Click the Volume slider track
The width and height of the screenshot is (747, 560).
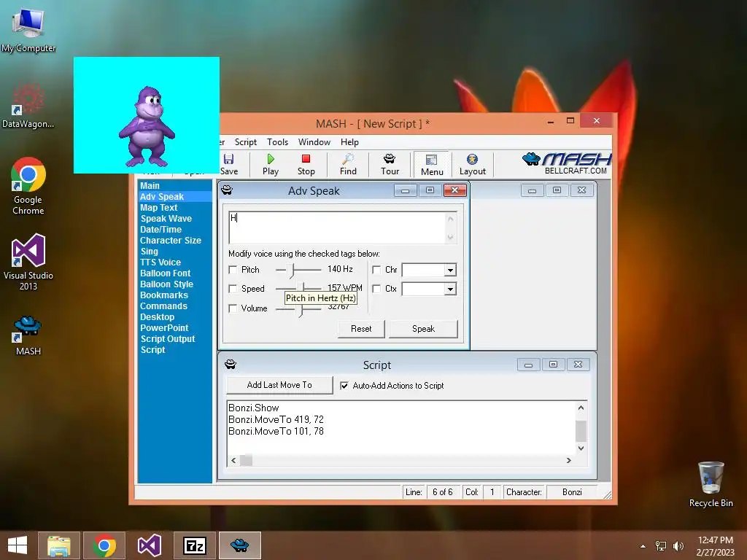[x=298, y=309]
